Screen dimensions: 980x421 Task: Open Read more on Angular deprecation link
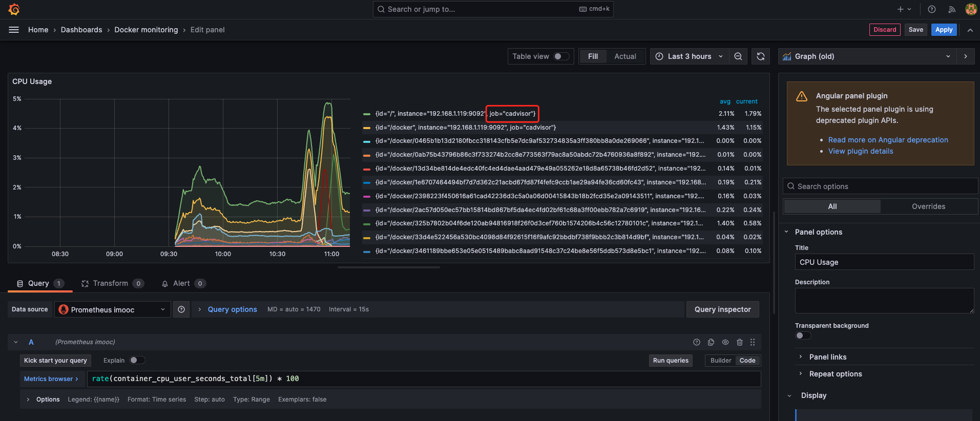coord(888,140)
